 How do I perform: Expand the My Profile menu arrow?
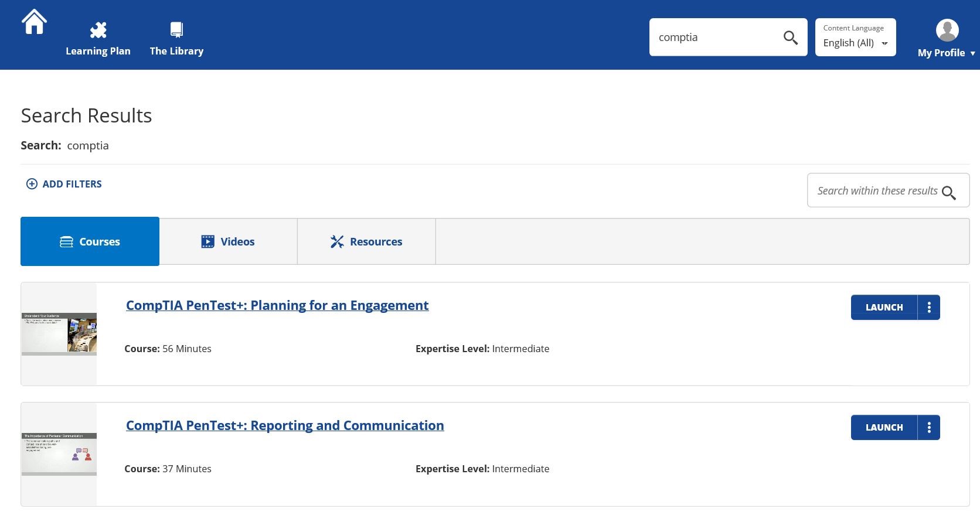click(973, 53)
